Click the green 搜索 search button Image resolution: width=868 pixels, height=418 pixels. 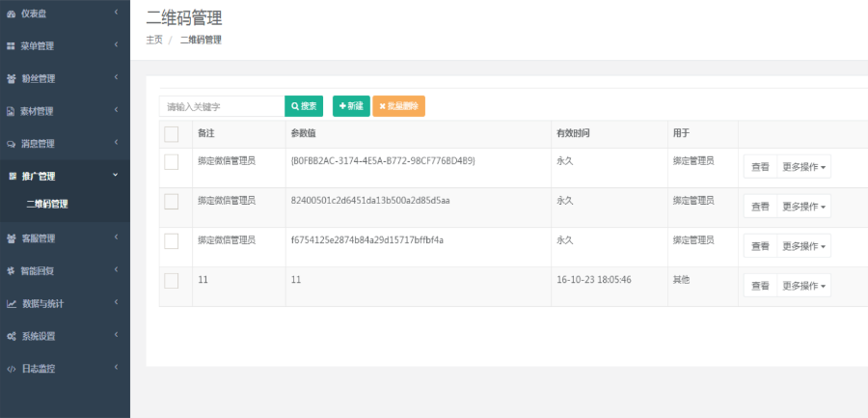point(304,106)
